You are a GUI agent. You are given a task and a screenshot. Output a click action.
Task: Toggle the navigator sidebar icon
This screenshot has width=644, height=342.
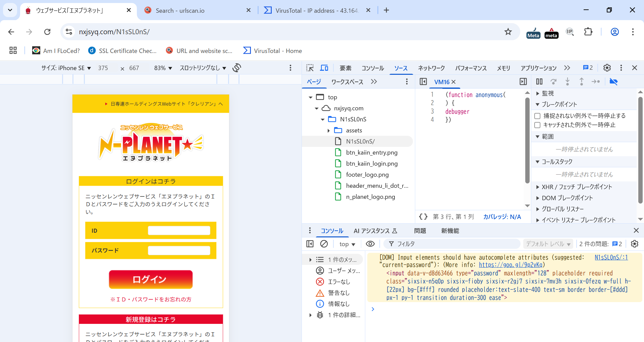(423, 81)
